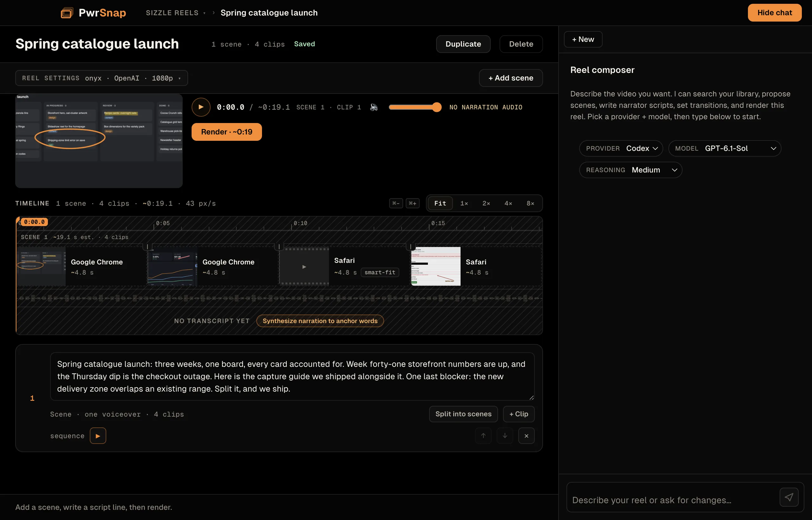This screenshot has width=812, height=520.
Task: Select the last Safari clip thumbnail
Action: tap(436, 267)
